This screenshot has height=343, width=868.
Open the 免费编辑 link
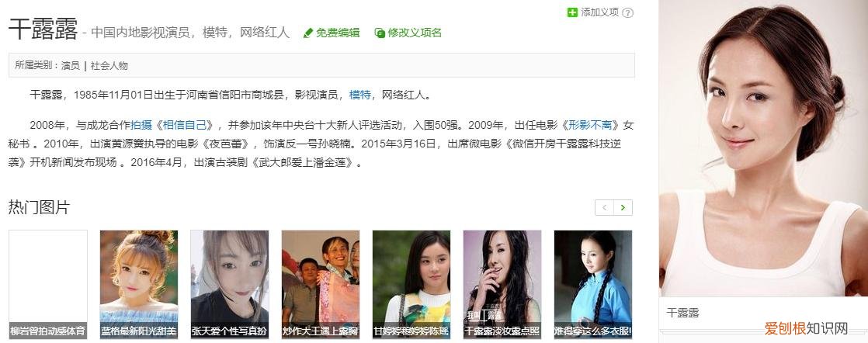[x=338, y=33]
